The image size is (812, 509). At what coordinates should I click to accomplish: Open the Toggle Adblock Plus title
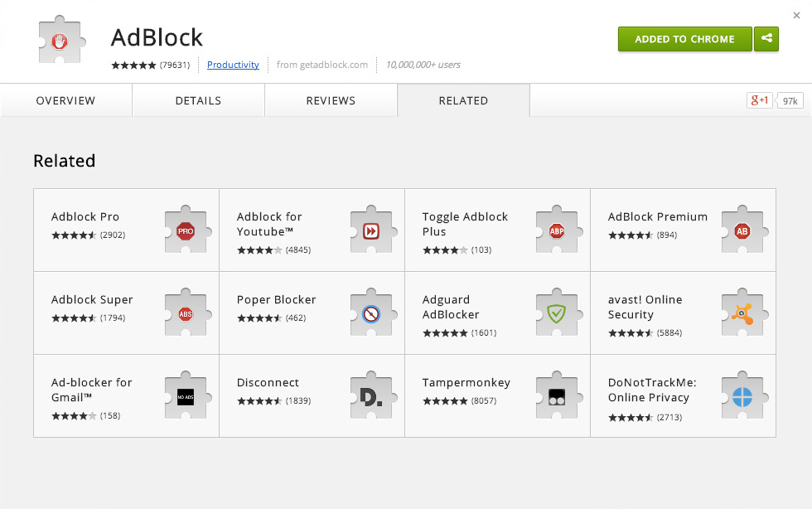tap(465, 224)
